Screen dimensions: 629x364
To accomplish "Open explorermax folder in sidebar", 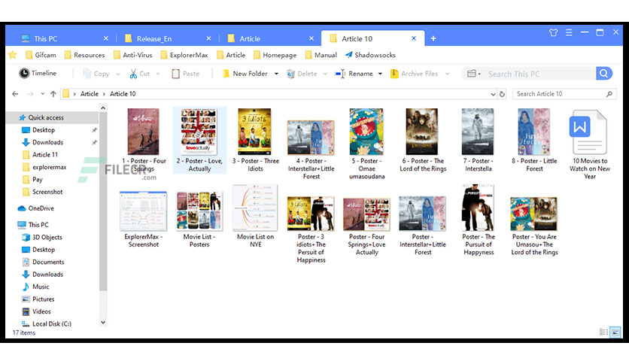I will click(50, 167).
